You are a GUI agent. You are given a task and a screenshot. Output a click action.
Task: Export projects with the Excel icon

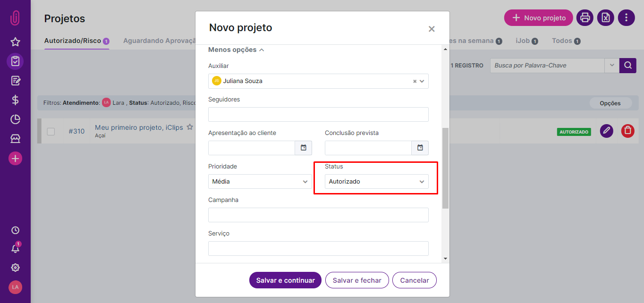click(x=606, y=18)
